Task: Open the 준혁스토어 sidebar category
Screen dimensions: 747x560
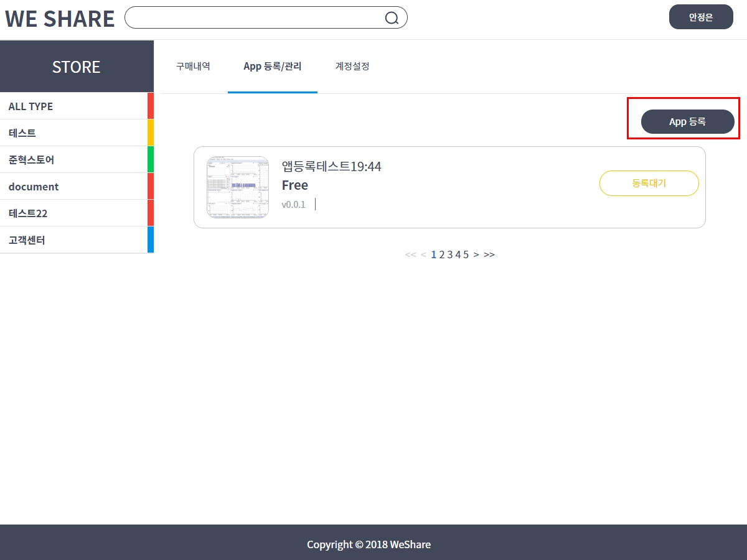Action: [x=75, y=160]
